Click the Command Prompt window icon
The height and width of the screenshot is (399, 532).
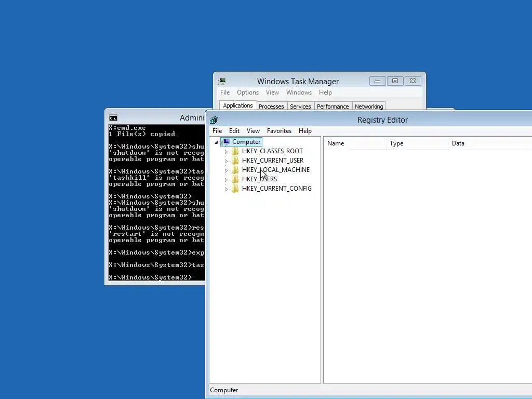tap(113, 118)
